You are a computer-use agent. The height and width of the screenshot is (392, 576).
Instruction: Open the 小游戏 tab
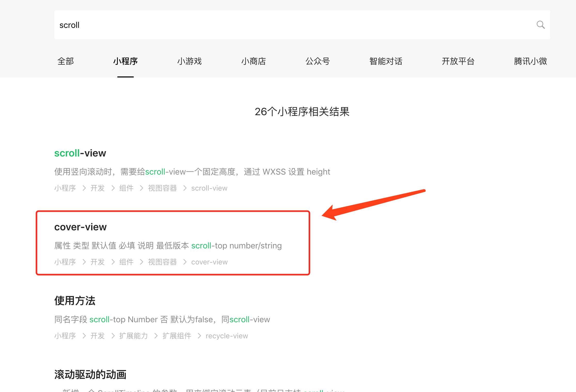tap(189, 61)
